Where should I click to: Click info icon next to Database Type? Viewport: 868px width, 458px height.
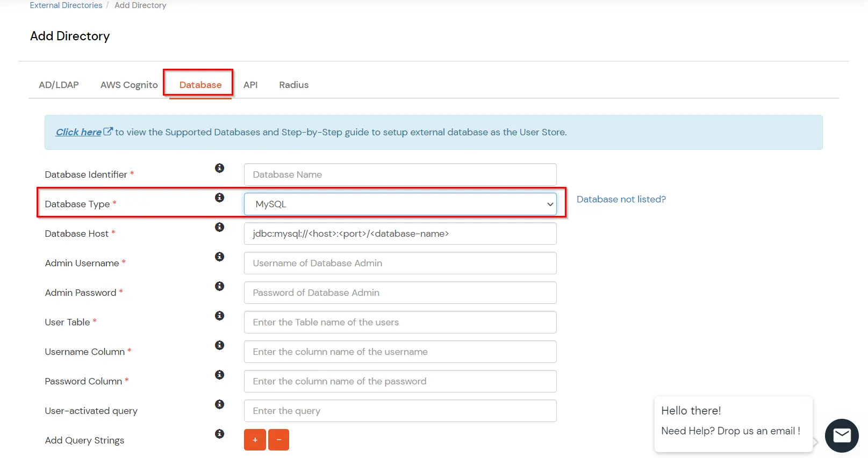(219, 198)
